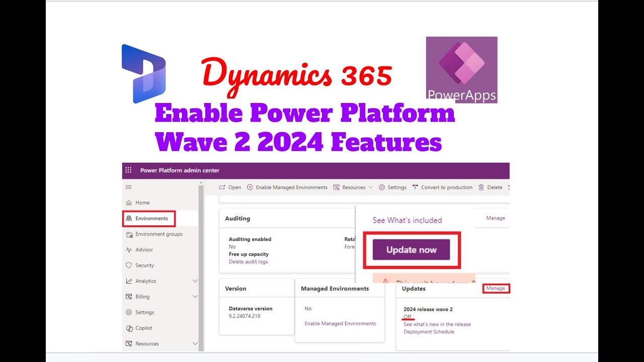Click Convert to production command

point(447,187)
